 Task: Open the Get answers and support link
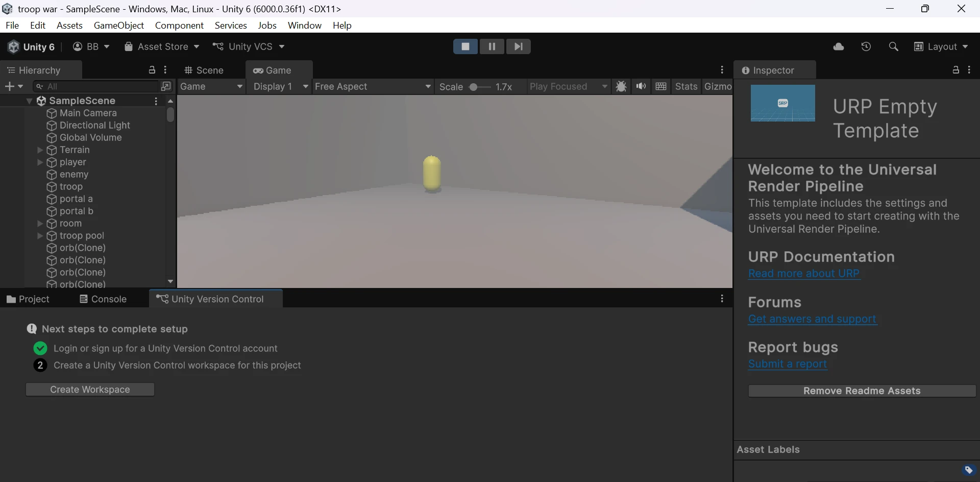click(x=812, y=319)
